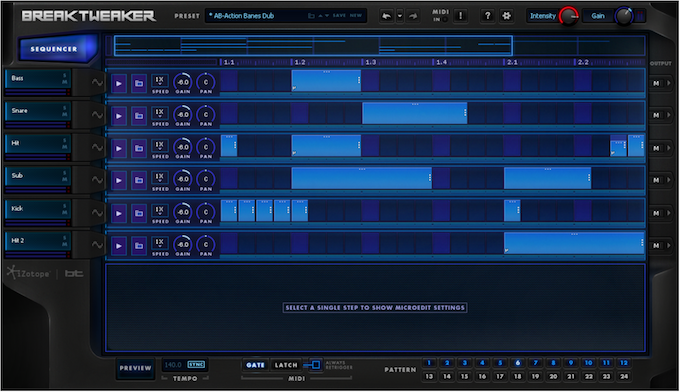This screenshot has height=392, width=680.
Task: Adjust Bass track pan knob
Action: [x=206, y=82]
